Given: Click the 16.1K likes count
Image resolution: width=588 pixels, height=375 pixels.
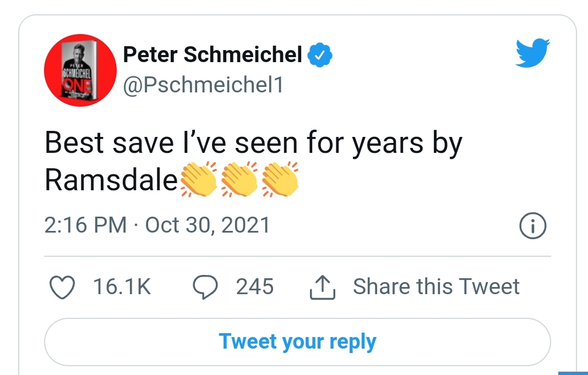Looking at the screenshot, I should pyautogui.click(x=122, y=286).
